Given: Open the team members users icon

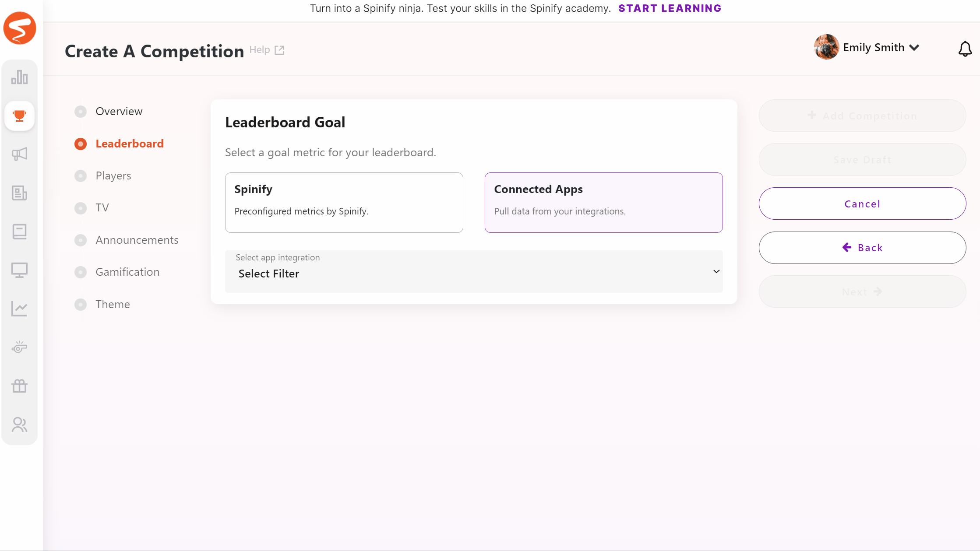Looking at the screenshot, I should click(x=20, y=425).
